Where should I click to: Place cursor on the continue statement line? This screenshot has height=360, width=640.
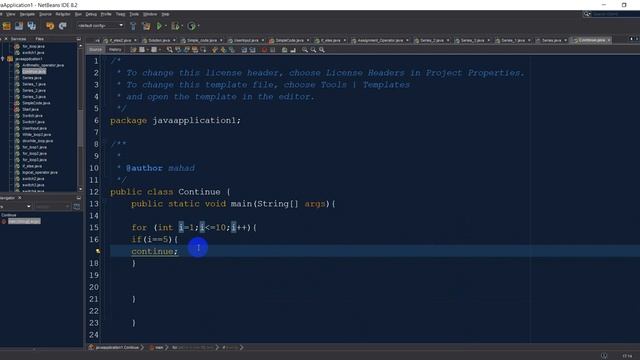click(x=154, y=251)
